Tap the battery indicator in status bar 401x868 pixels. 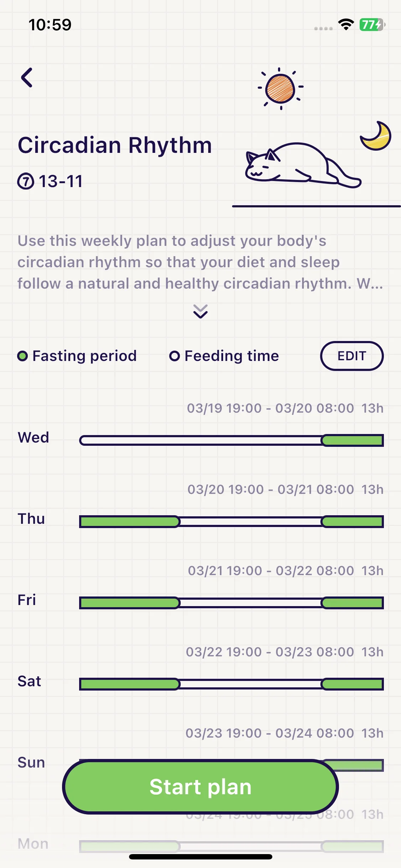pos(372,25)
